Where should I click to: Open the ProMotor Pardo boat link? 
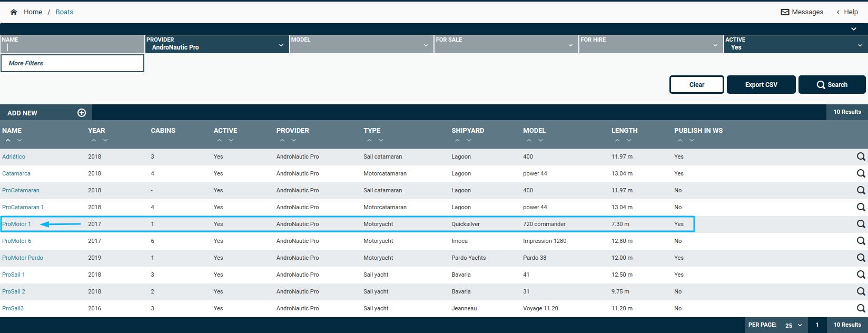pyautogui.click(x=23, y=258)
